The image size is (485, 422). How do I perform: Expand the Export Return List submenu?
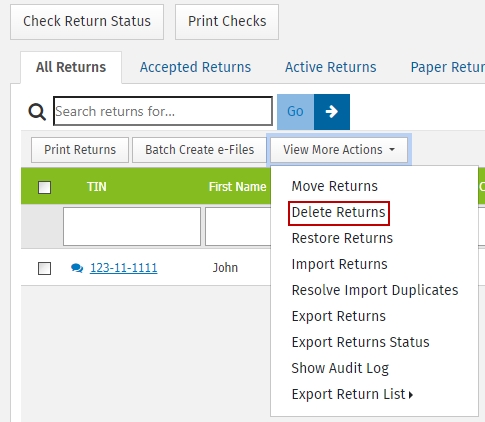tap(352, 394)
